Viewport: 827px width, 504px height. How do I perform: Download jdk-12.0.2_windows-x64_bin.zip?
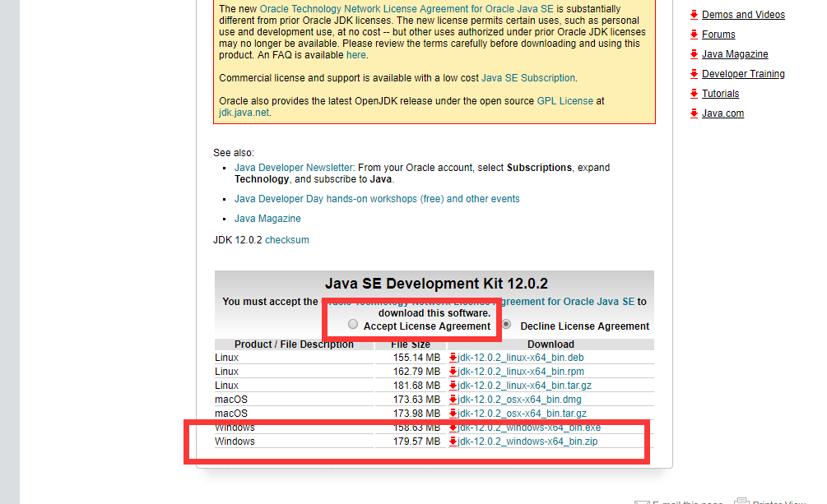point(527,442)
